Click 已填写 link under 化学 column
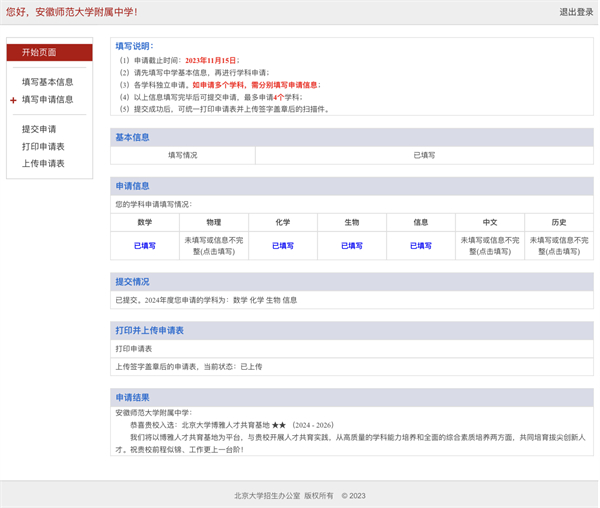Screen dimensions: 600x508 tap(283, 246)
